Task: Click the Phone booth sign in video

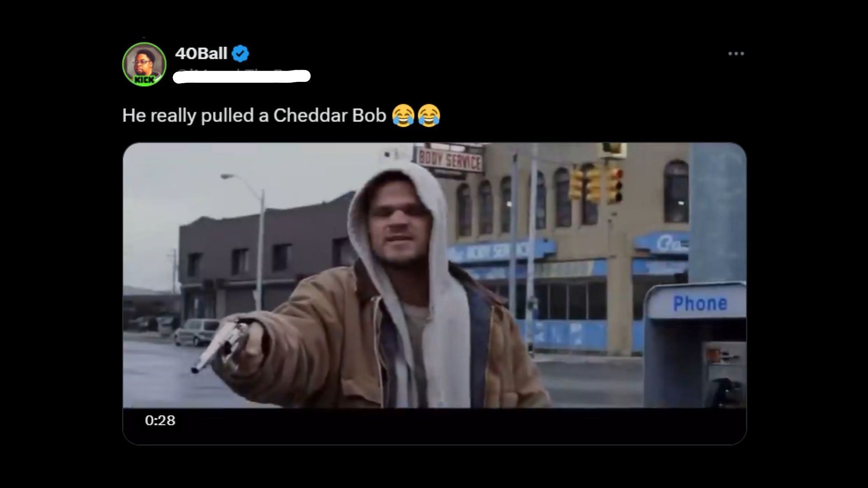Action: click(x=700, y=303)
